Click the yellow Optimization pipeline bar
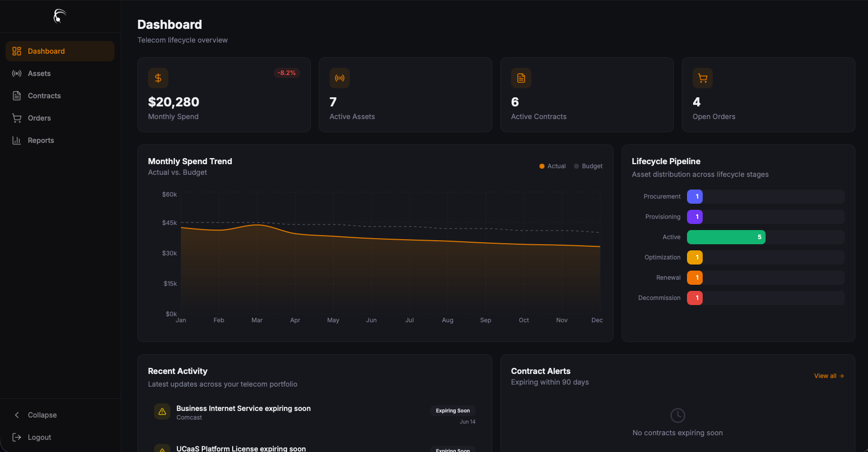Screen dimensions: 868x452 click(x=695, y=257)
